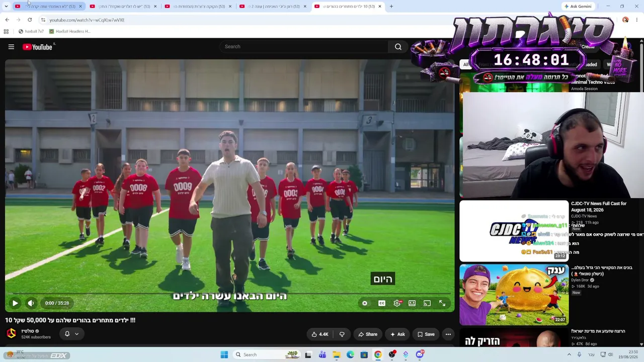Open Chrome from the taskbar
This screenshot has width=644, height=362.
click(x=378, y=355)
